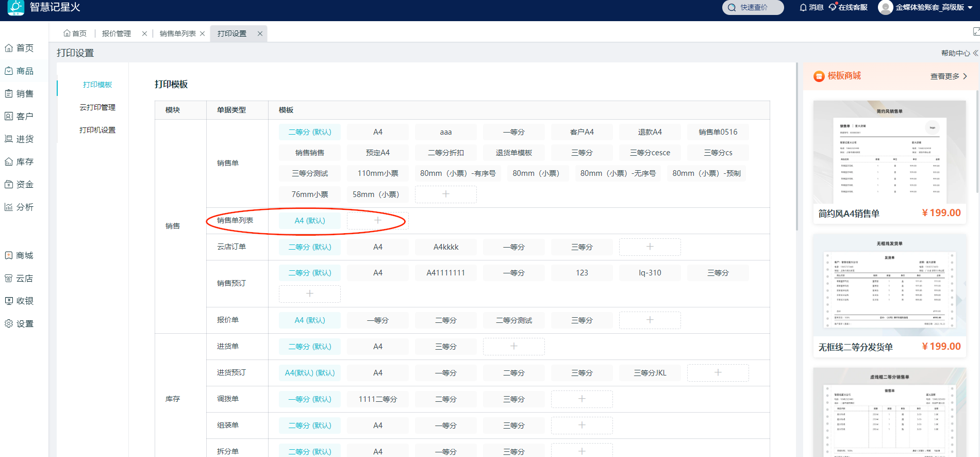Select the 三等分JKL template in 进货预订
The image size is (980, 457).
(650, 373)
